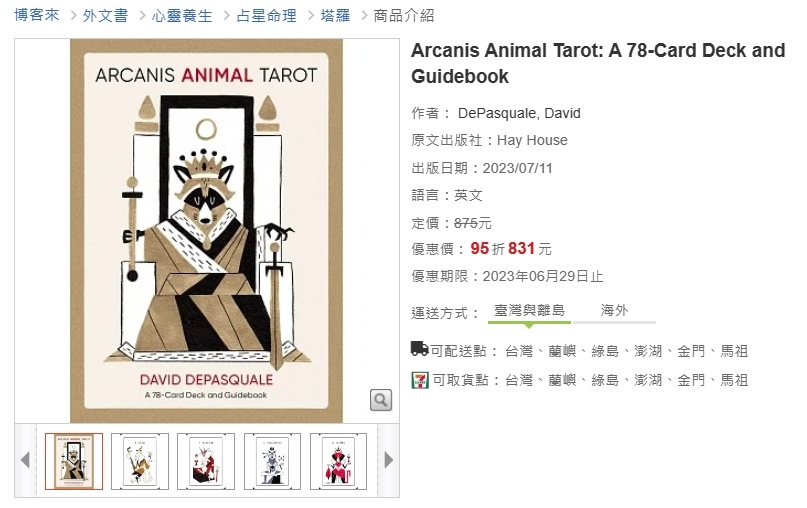Open 外文書 breadcrumb link

pos(105,15)
